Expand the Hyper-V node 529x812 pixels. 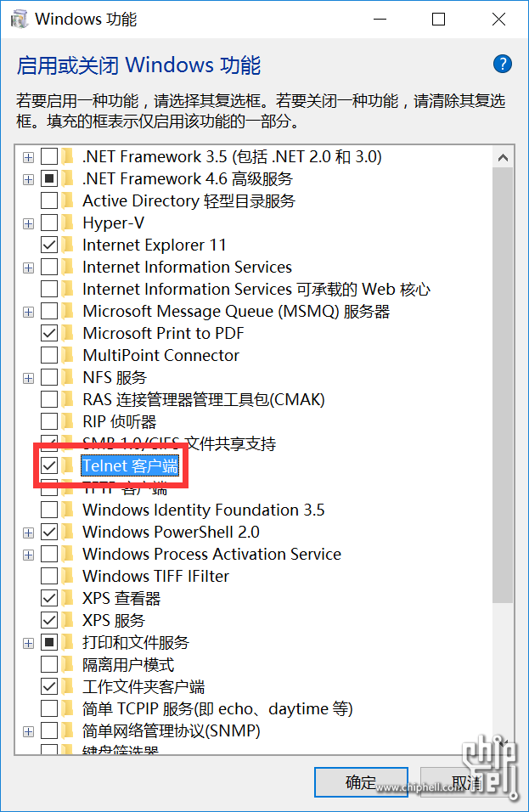(29, 223)
